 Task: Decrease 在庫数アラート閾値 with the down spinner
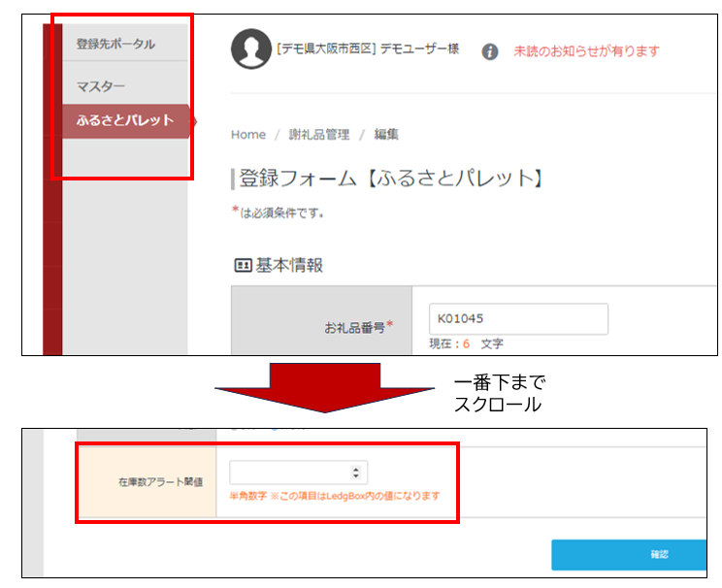(356, 476)
